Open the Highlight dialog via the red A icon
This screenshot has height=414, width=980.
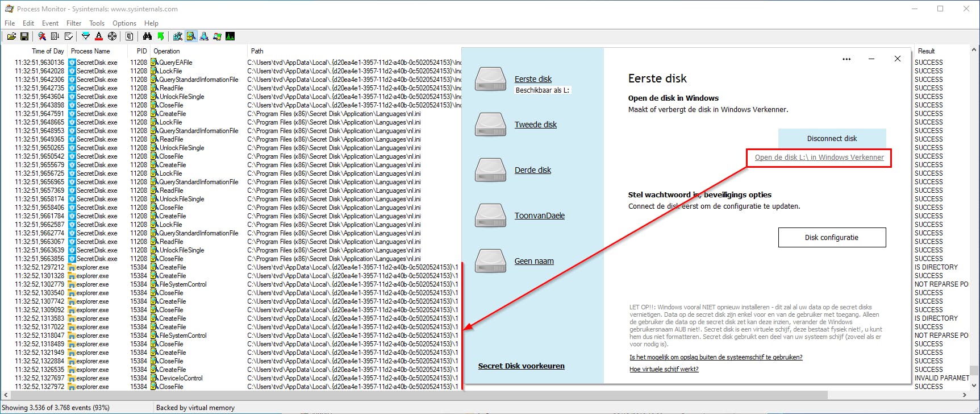99,36
